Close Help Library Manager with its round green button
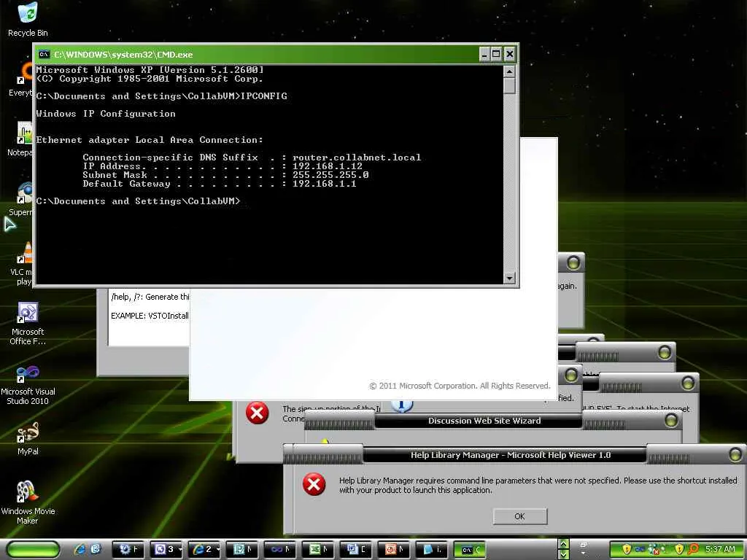This screenshot has height=560, width=747. click(x=735, y=454)
